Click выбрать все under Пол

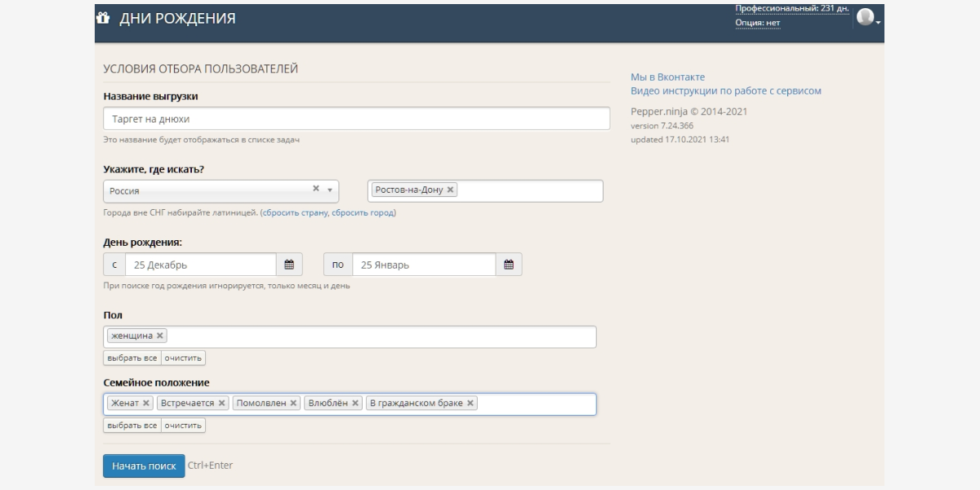131,358
